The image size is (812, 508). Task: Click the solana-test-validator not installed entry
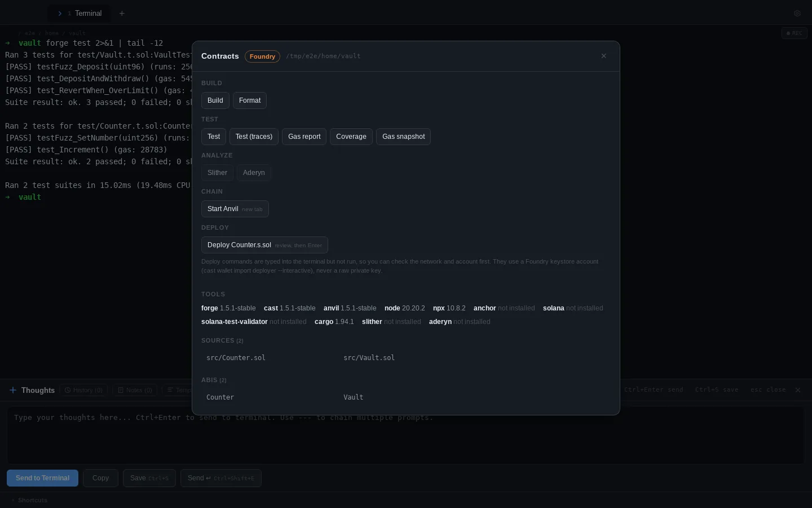[254, 322]
